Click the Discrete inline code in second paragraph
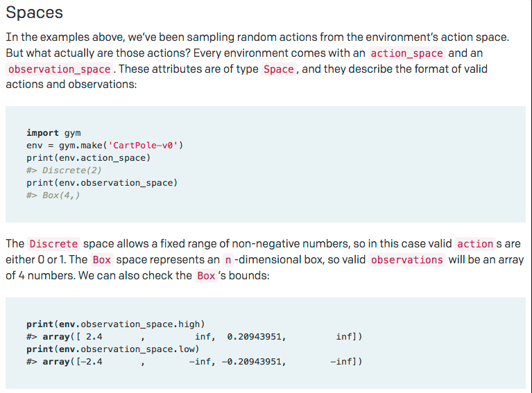 [x=55, y=244]
